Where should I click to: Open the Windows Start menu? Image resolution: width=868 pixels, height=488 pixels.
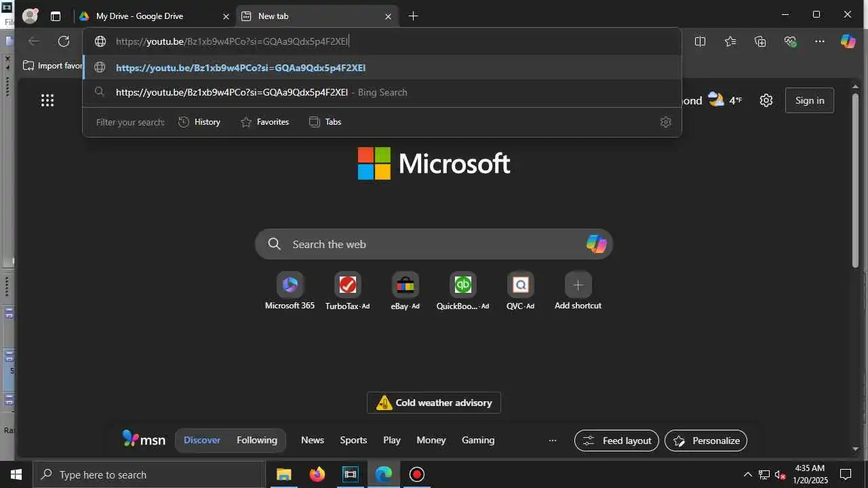pos(16,474)
